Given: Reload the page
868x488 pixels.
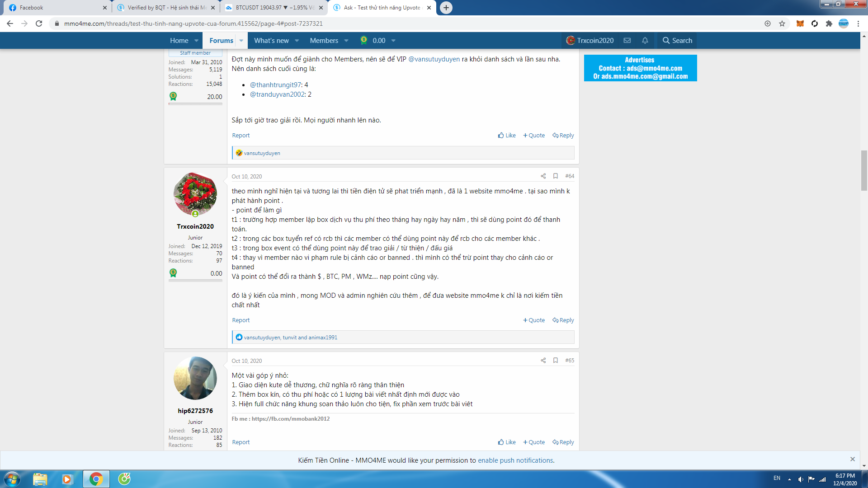Looking at the screenshot, I should (39, 23).
